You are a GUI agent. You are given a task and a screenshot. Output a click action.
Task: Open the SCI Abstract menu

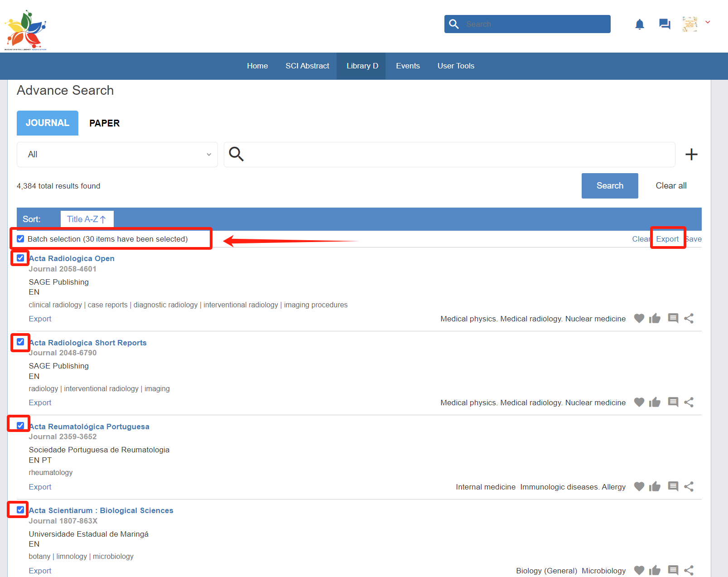(307, 66)
